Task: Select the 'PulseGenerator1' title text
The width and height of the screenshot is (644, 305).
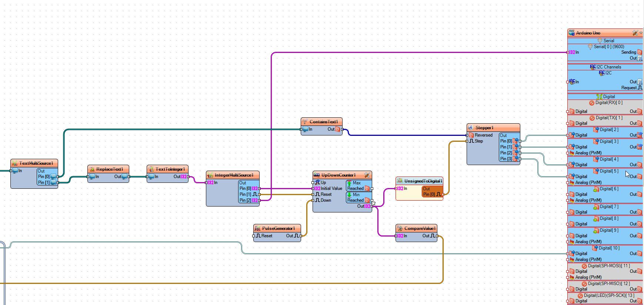Action: 278,228
